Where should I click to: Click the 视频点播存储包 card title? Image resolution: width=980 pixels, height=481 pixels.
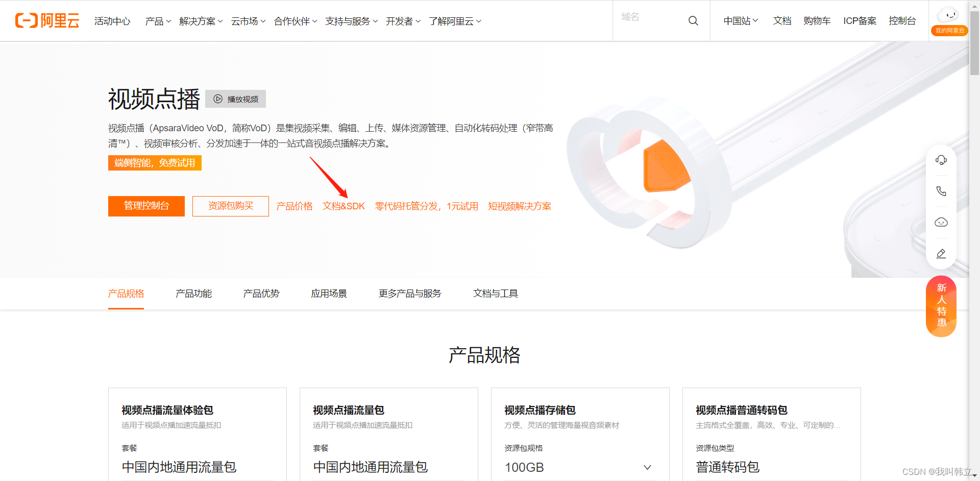coord(540,410)
